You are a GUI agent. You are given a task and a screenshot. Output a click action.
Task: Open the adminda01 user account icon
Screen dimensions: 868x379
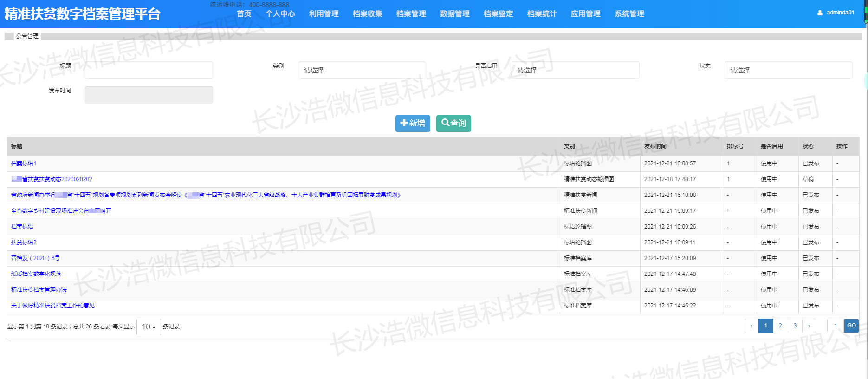pos(820,13)
